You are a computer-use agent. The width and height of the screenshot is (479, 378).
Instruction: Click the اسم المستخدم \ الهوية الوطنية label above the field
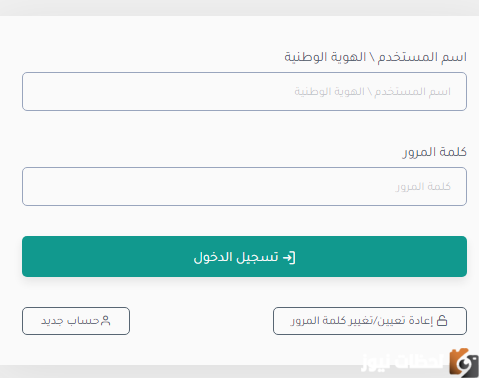[x=375, y=57]
